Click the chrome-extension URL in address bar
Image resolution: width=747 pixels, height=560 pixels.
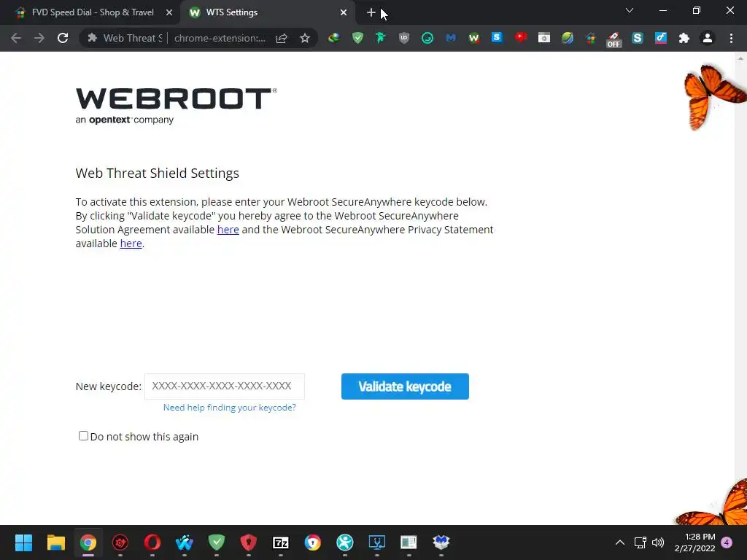(x=220, y=38)
